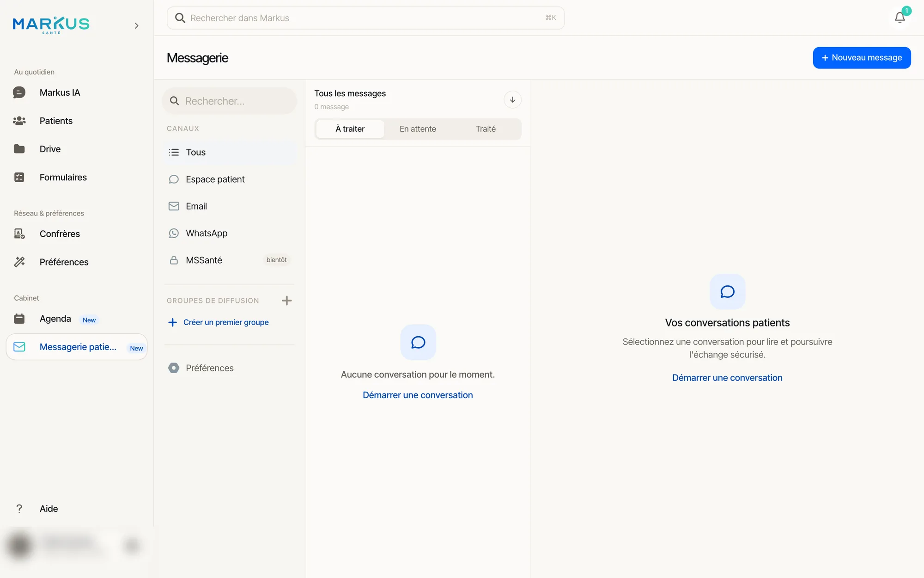
Task: Open the Drive folder icon
Action: point(19,149)
